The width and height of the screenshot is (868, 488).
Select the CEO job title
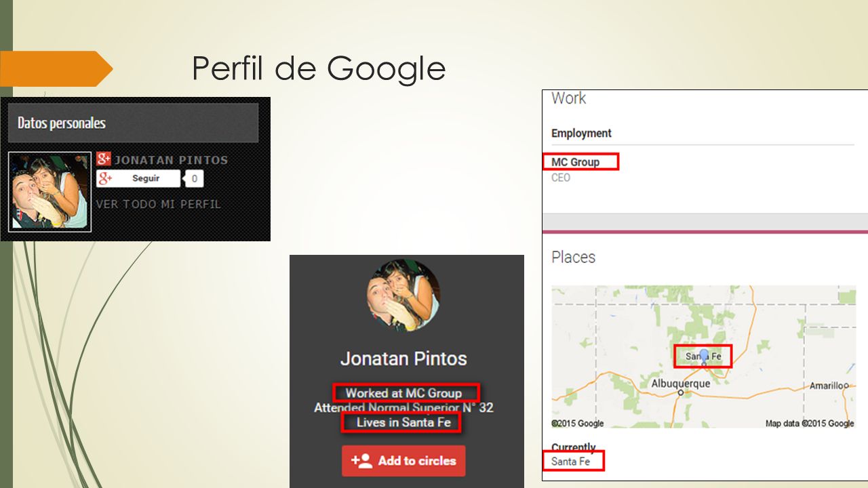561,178
